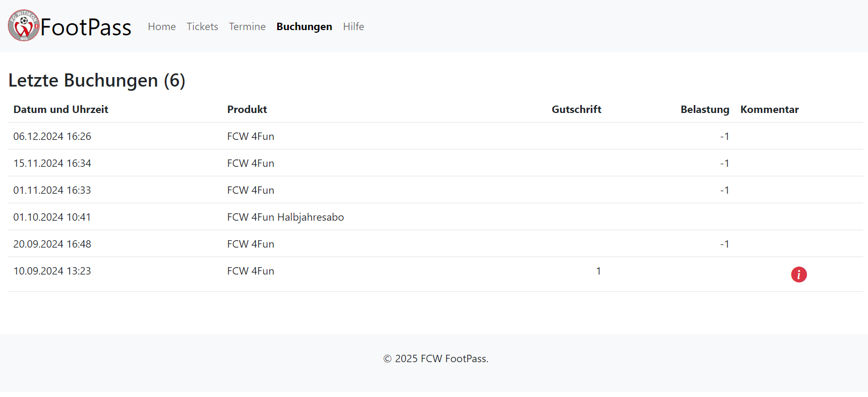This screenshot has width=868, height=397.
Task: Select the 06.12.2024 16:26 booking row
Action: 52,136
